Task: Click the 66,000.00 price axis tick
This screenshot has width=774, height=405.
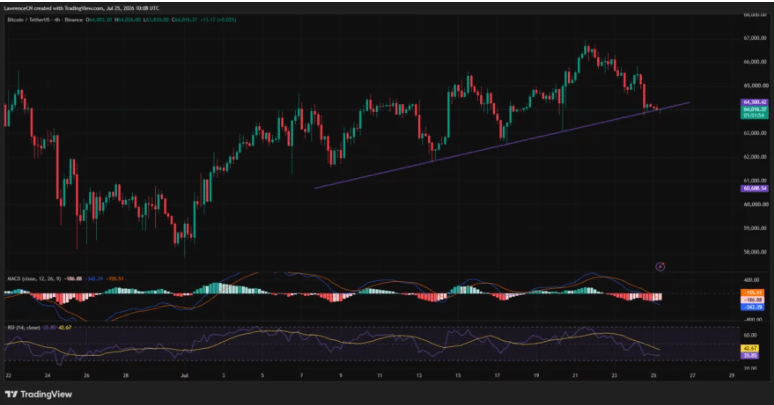Action: pyautogui.click(x=755, y=62)
